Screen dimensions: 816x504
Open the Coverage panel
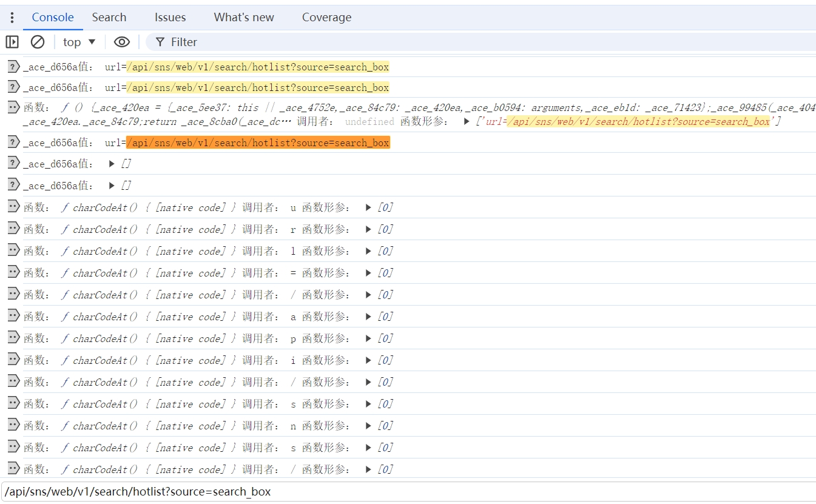(326, 17)
